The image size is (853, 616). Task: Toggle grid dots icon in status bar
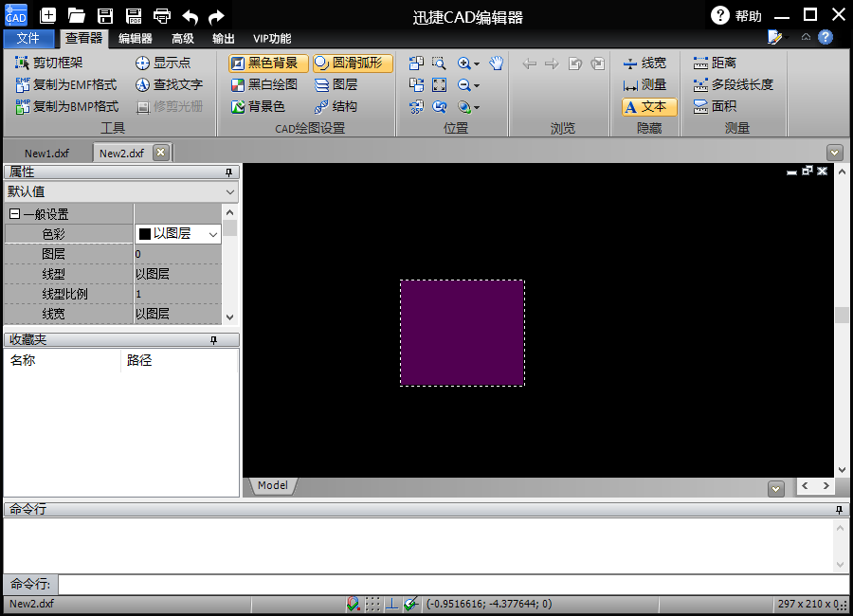click(x=372, y=604)
